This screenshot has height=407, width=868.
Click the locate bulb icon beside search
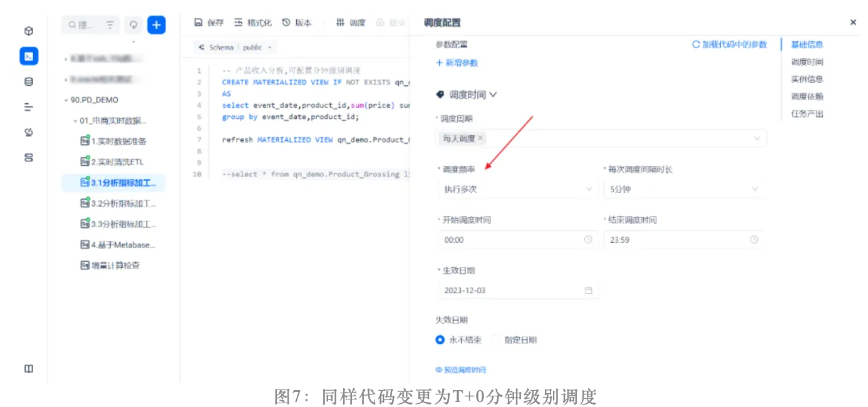(133, 25)
